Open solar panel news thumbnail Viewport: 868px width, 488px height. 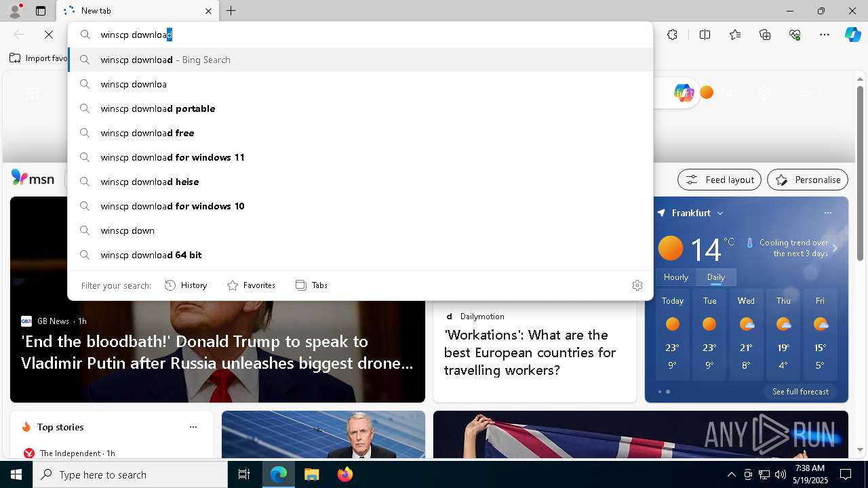coord(323,434)
